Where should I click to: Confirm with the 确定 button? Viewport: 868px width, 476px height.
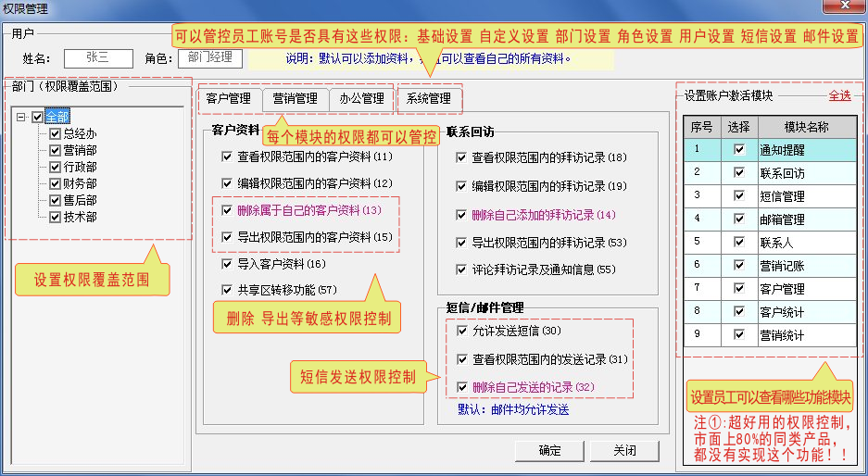point(549,451)
